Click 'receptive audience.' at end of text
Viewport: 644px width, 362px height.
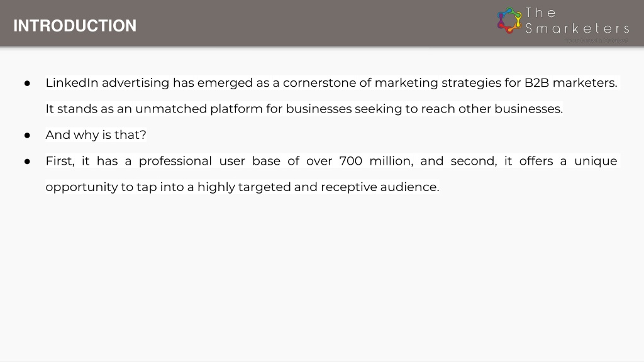(380, 187)
